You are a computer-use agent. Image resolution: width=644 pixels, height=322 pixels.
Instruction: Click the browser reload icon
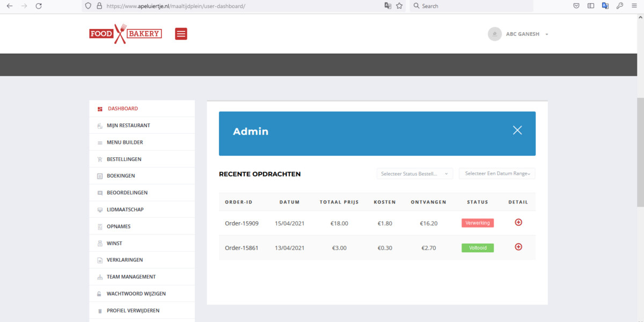click(39, 6)
